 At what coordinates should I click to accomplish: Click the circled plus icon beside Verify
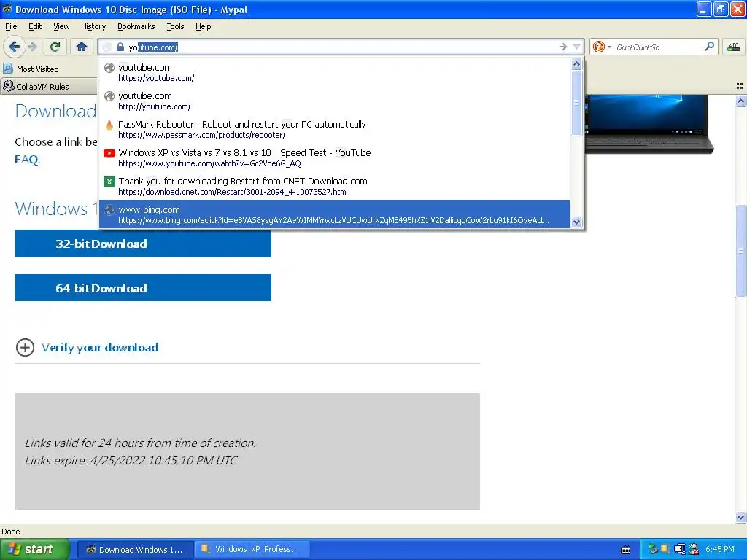point(25,347)
